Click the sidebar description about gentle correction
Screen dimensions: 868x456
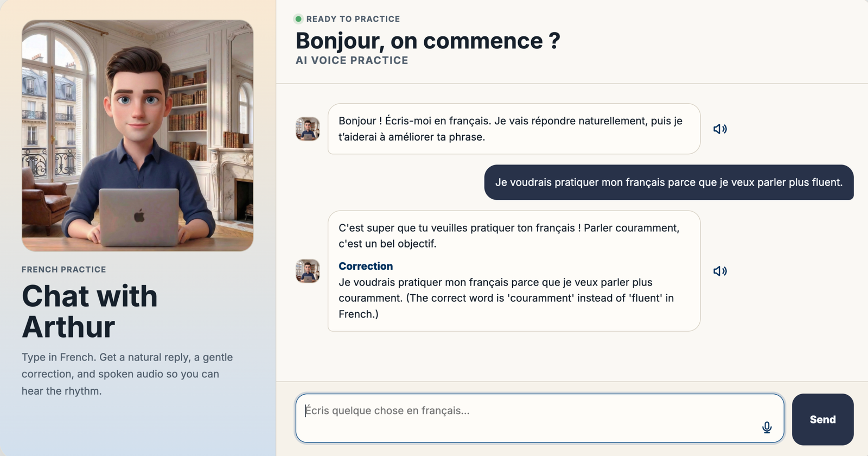[x=127, y=374]
